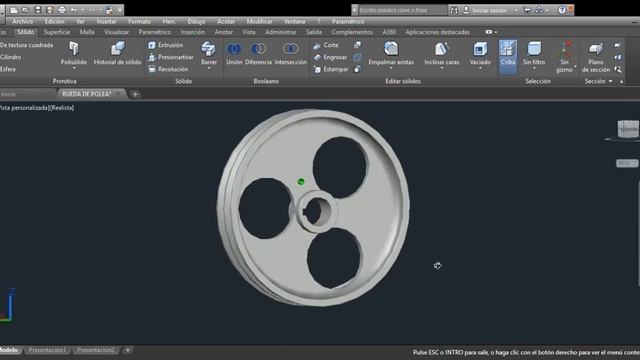Switch to the Presentación2 layout tab
The width and height of the screenshot is (640, 360).
[x=96, y=350]
